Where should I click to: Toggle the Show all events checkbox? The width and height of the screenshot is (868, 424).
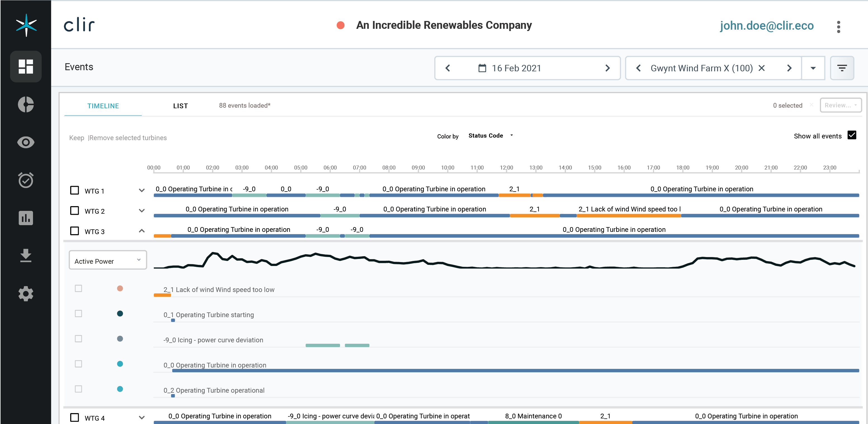click(852, 135)
